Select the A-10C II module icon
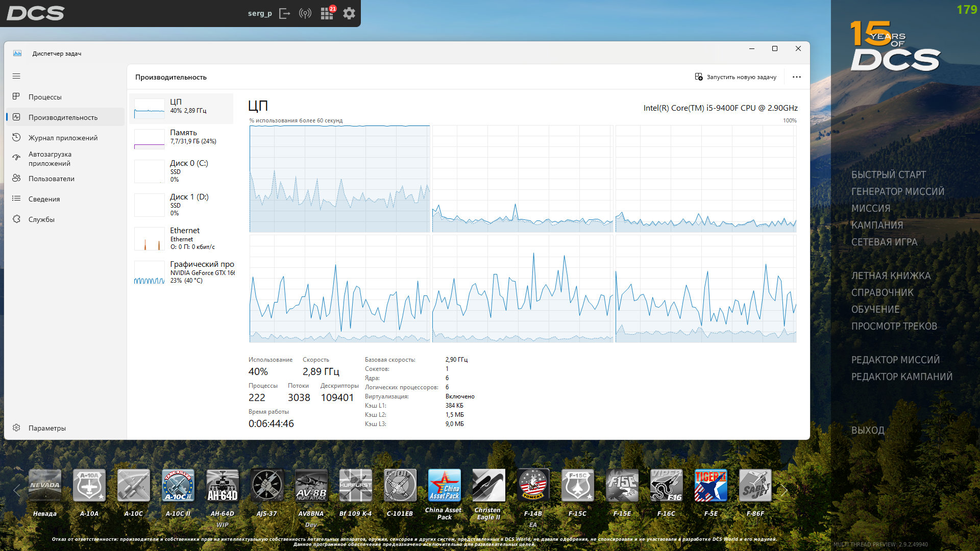 (x=178, y=485)
